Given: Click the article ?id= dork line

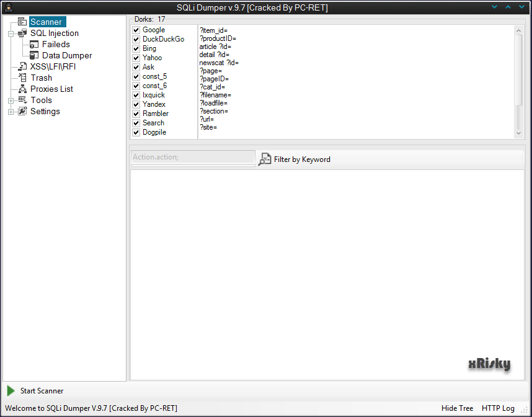Looking at the screenshot, I should point(215,47).
